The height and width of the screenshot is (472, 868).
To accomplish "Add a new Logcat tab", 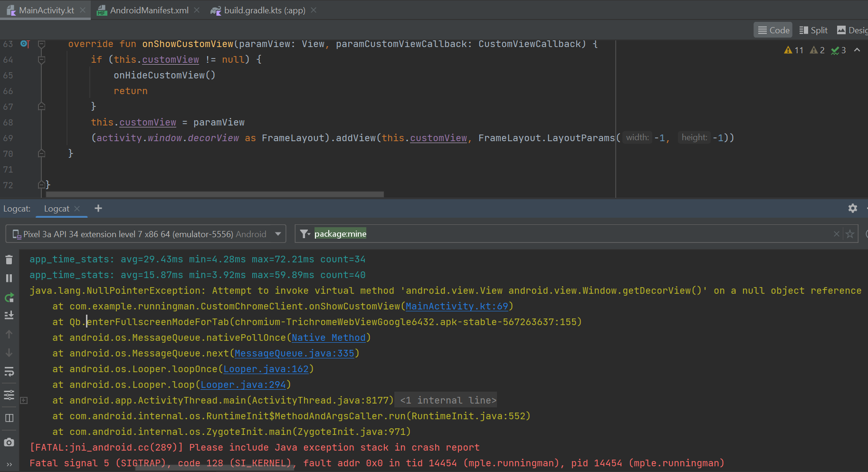I will (98, 208).
